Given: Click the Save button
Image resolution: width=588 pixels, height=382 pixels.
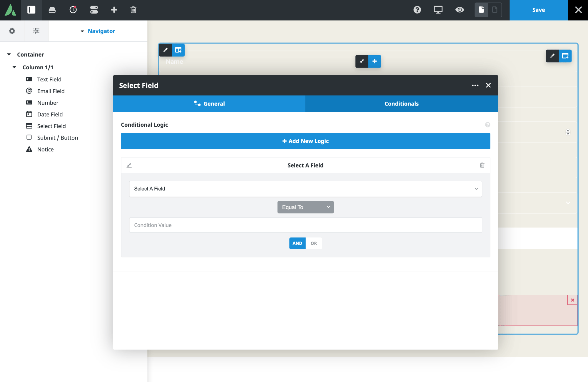Looking at the screenshot, I should [x=538, y=10].
